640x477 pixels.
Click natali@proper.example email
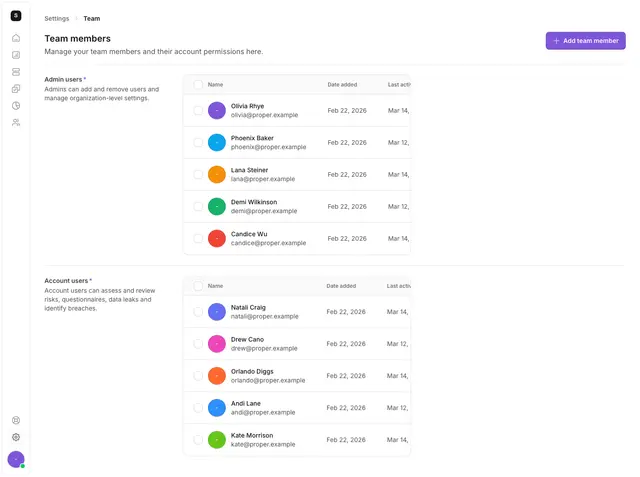(x=264, y=316)
